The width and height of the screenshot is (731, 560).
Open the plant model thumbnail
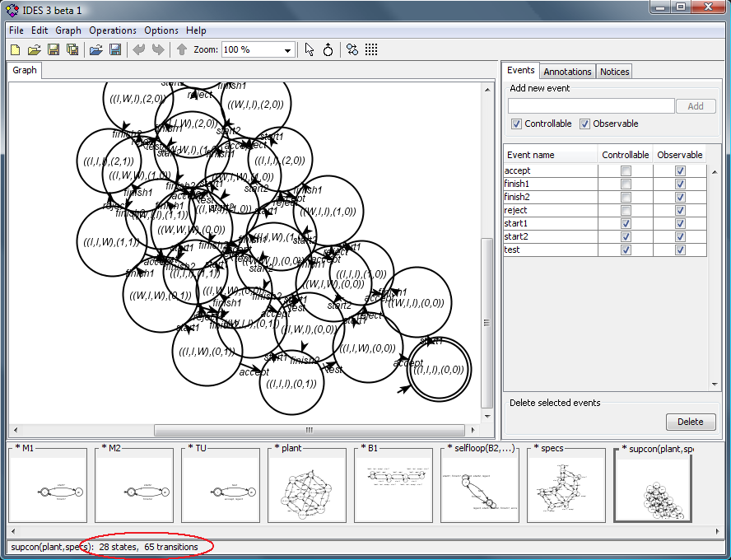(x=307, y=483)
